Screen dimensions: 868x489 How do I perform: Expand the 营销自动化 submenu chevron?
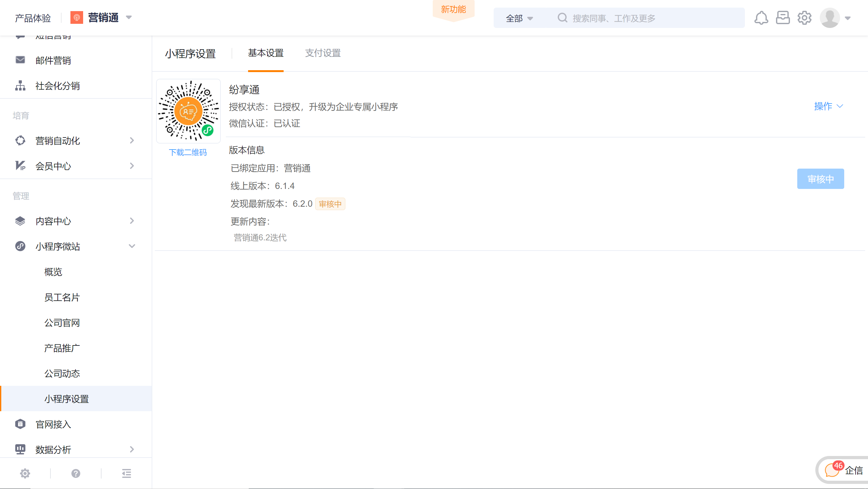pos(132,141)
